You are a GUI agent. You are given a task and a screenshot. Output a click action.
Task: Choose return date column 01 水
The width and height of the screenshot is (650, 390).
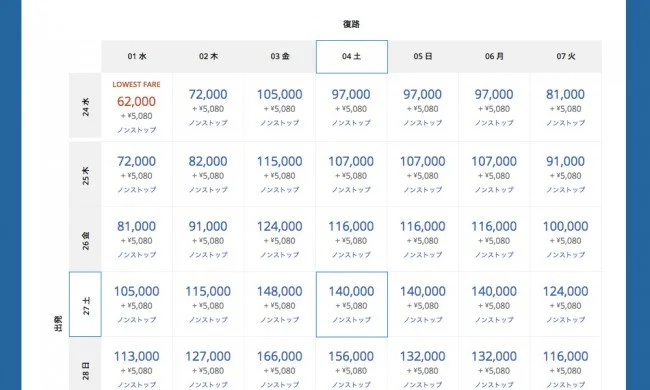click(x=137, y=56)
